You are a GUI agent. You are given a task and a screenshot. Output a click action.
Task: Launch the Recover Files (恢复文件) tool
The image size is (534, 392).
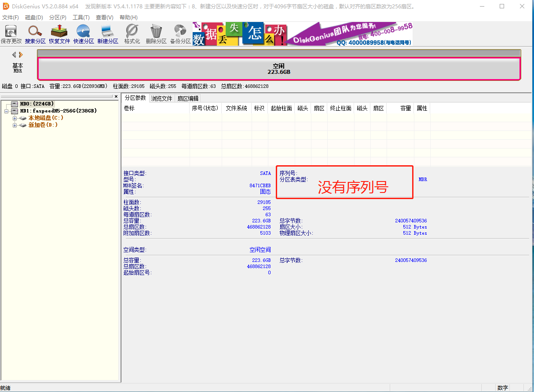tap(59, 35)
